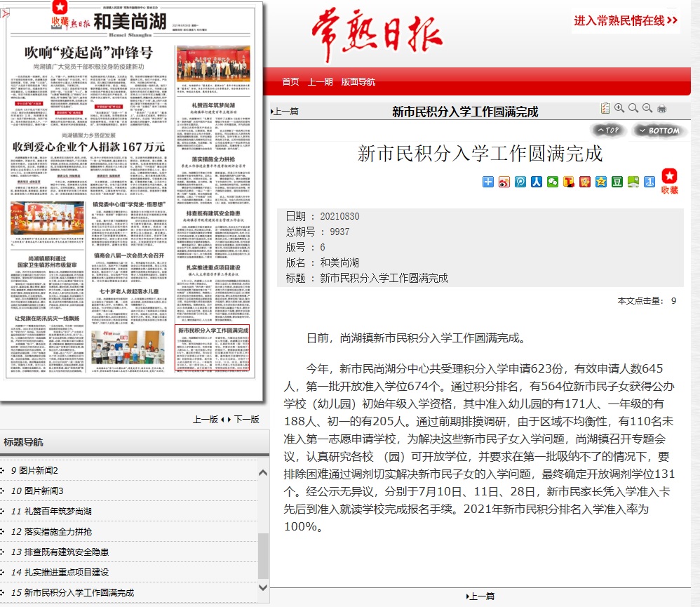Open 版面导航 in the red navigation bar

tap(358, 81)
